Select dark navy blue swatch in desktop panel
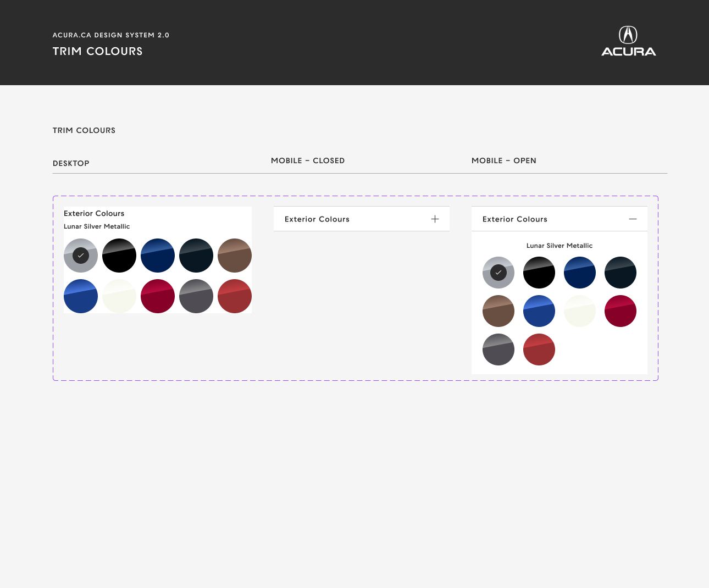 click(158, 256)
